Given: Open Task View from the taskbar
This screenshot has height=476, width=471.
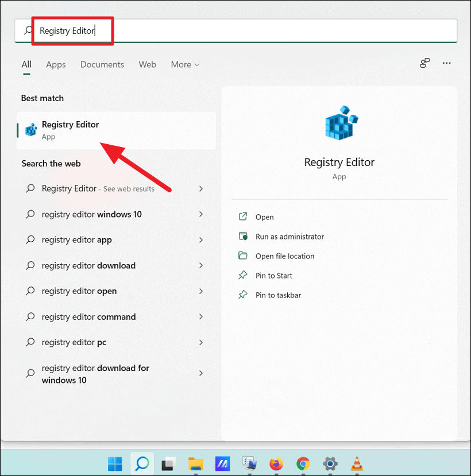Looking at the screenshot, I should 169,464.
